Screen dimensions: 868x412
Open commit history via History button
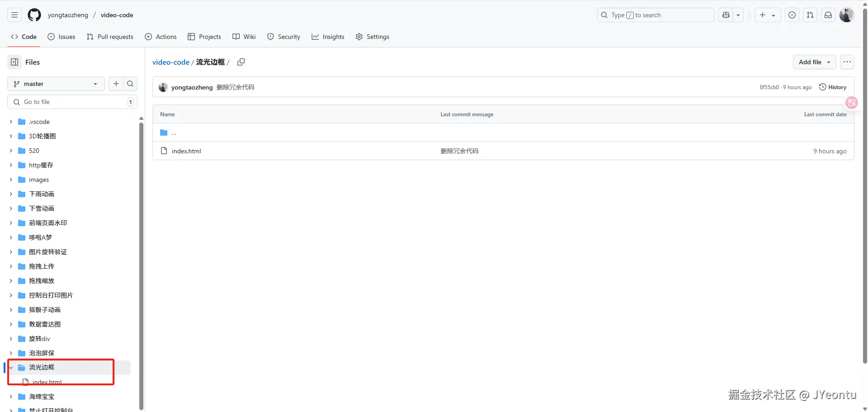[833, 87]
